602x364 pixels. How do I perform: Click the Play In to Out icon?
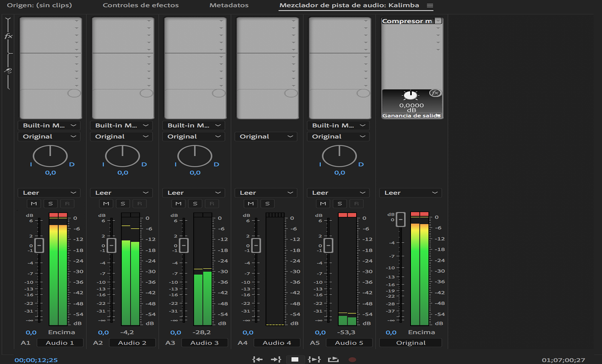point(314,359)
